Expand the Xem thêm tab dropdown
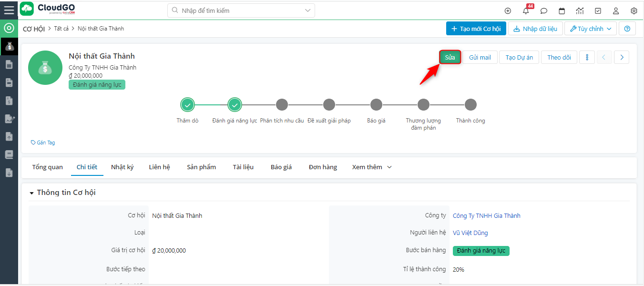 click(x=372, y=167)
